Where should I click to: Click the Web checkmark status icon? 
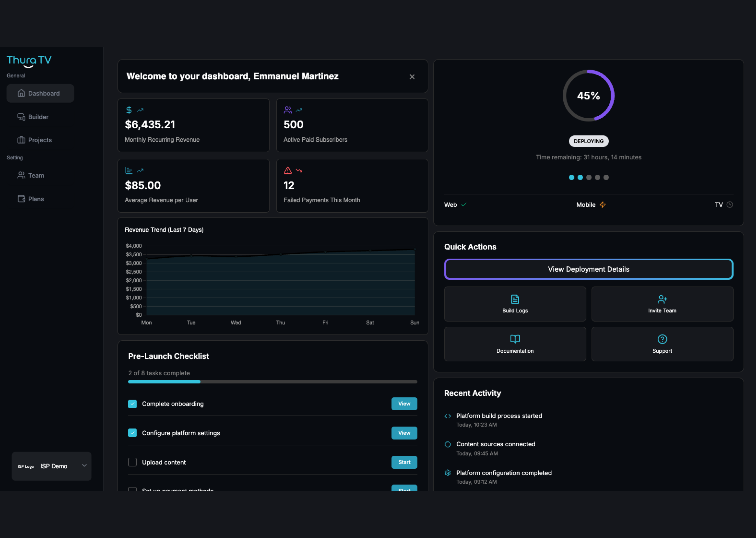coord(464,205)
